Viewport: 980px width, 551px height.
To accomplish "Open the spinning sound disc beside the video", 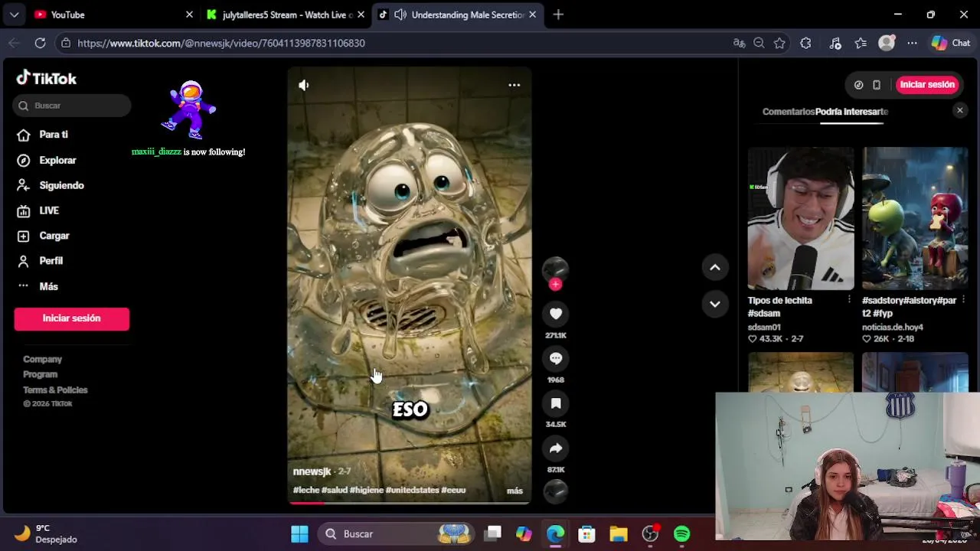I will (x=556, y=491).
